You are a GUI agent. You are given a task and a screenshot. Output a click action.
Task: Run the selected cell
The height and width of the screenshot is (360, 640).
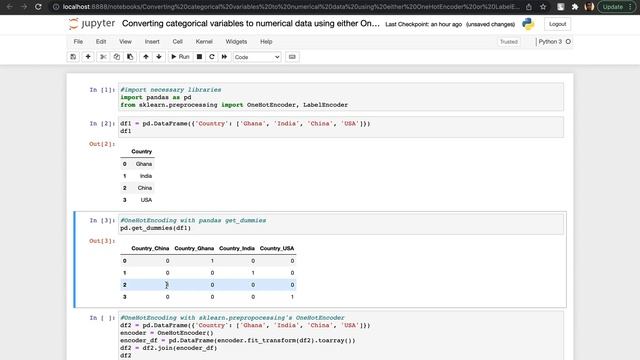coord(180,57)
